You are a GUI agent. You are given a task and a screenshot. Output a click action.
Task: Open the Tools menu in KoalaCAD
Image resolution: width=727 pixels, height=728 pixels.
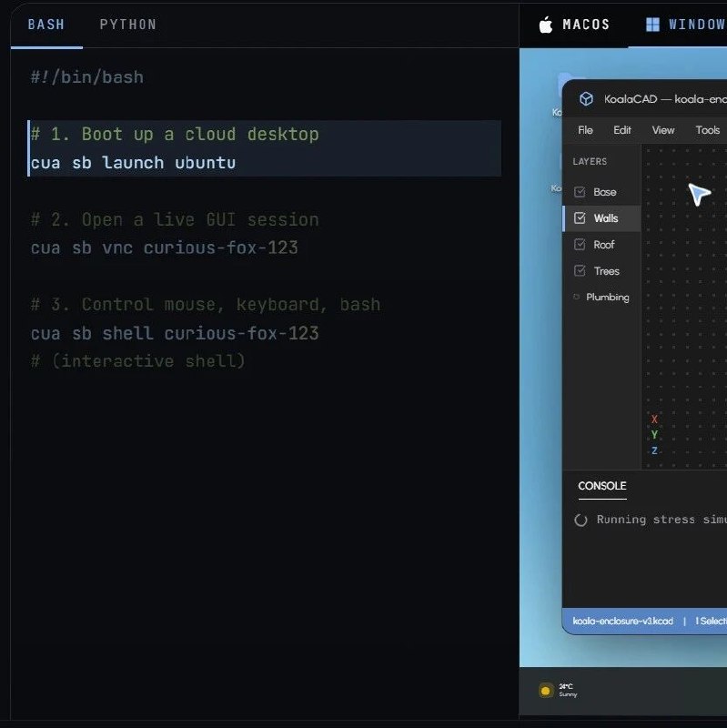[708, 130]
